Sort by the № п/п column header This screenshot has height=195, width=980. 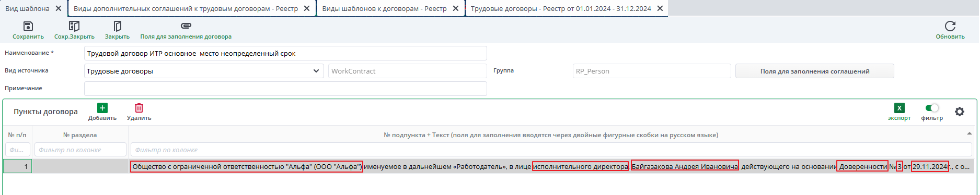pyautogui.click(x=17, y=135)
